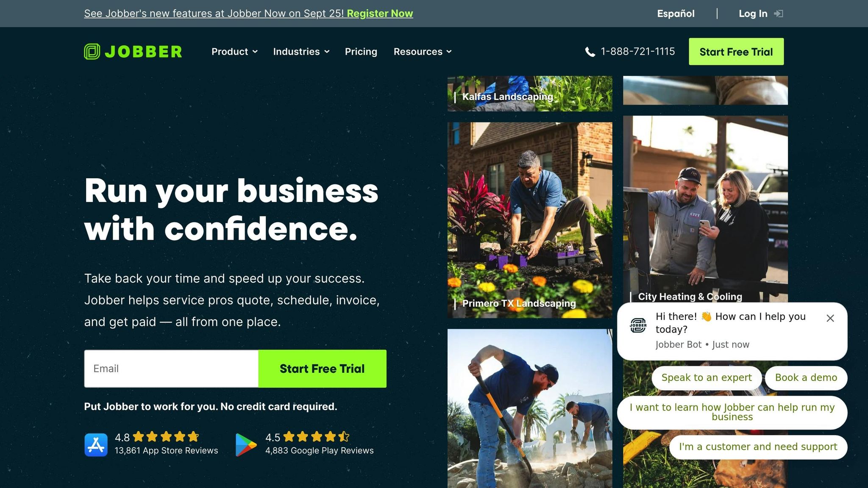Click the phone handset icon
This screenshot has height=488, width=868.
click(x=590, y=52)
